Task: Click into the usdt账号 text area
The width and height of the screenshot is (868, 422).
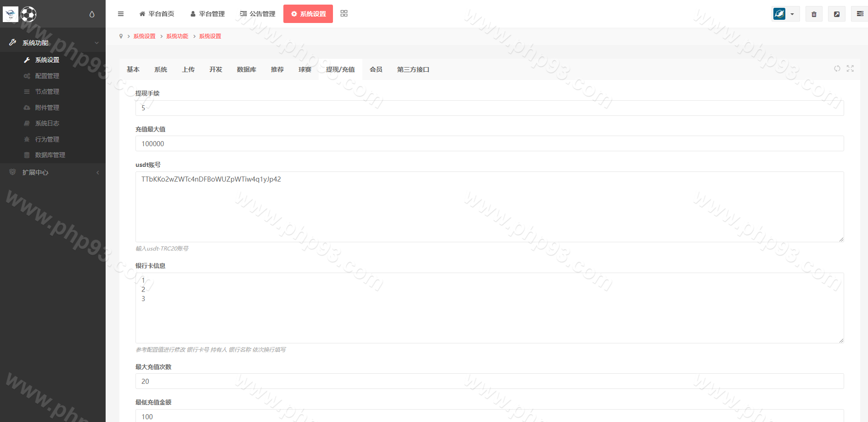Action: [489, 207]
